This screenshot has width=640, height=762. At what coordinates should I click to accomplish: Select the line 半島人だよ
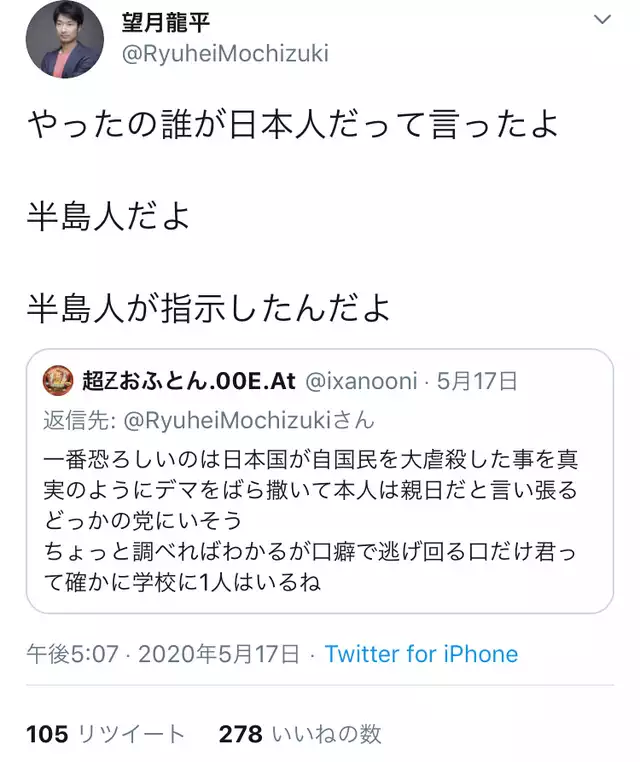108,216
